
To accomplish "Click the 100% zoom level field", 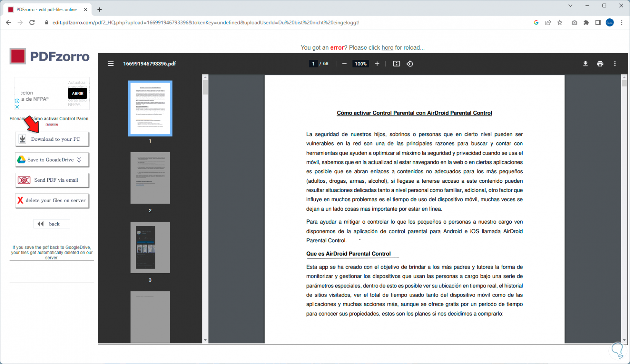I will (x=360, y=64).
